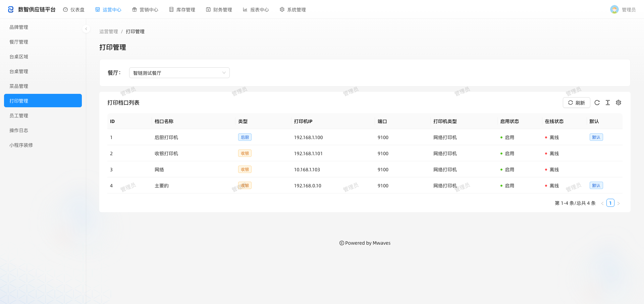Select the 收银打印机 row name
Viewport: 644px width, 304px height.
pos(166,154)
